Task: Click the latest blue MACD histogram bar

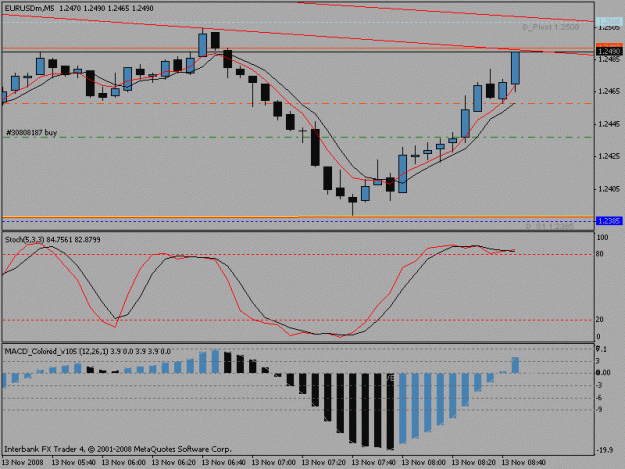Action: pyautogui.click(x=515, y=365)
